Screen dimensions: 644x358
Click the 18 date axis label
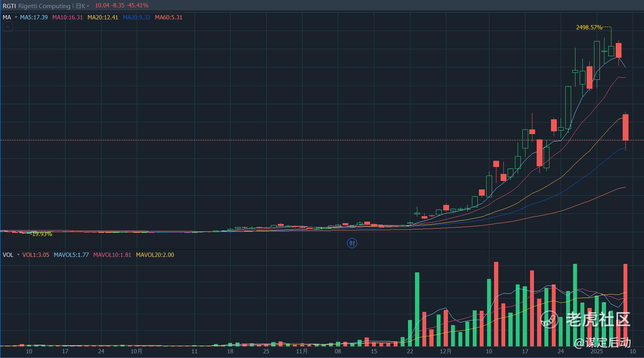pos(230,351)
